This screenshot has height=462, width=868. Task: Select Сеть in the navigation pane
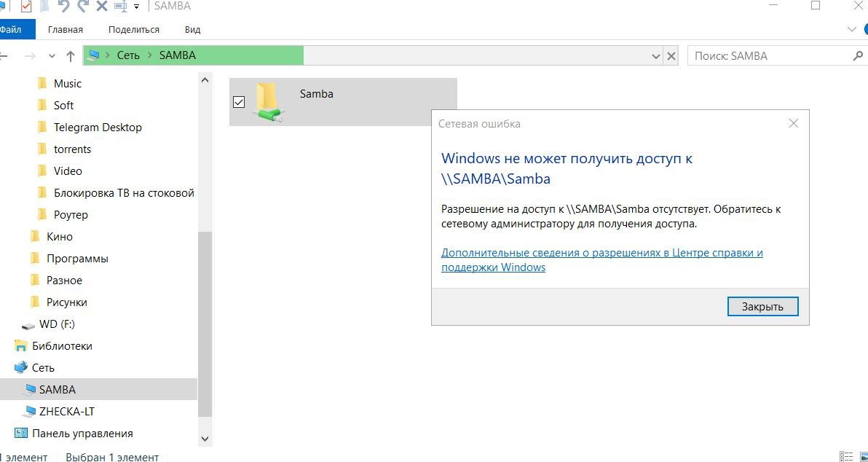pos(43,368)
